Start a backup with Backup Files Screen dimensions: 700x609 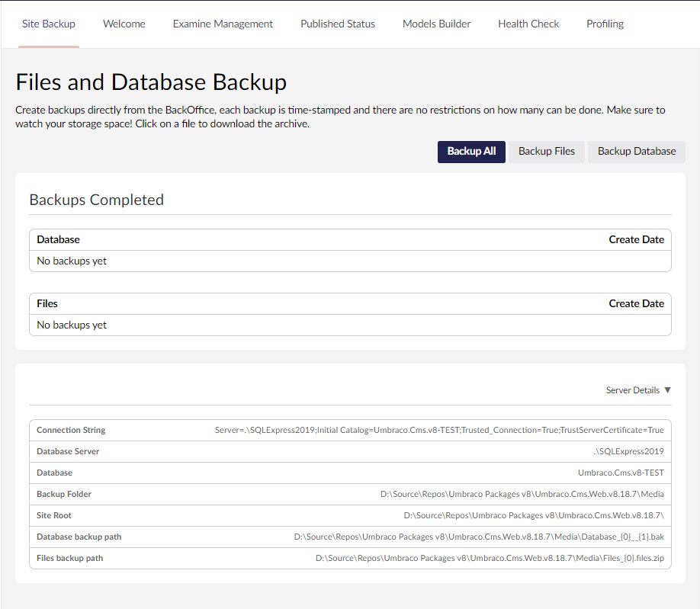click(546, 151)
